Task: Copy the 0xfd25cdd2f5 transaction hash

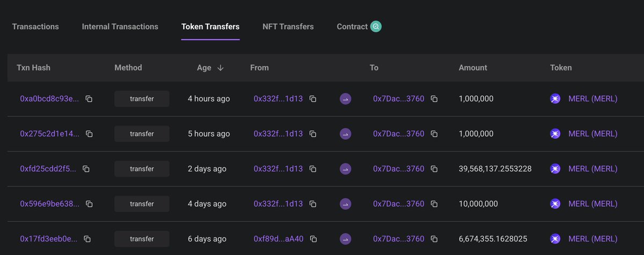Action: pyautogui.click(x=86, y=169)
